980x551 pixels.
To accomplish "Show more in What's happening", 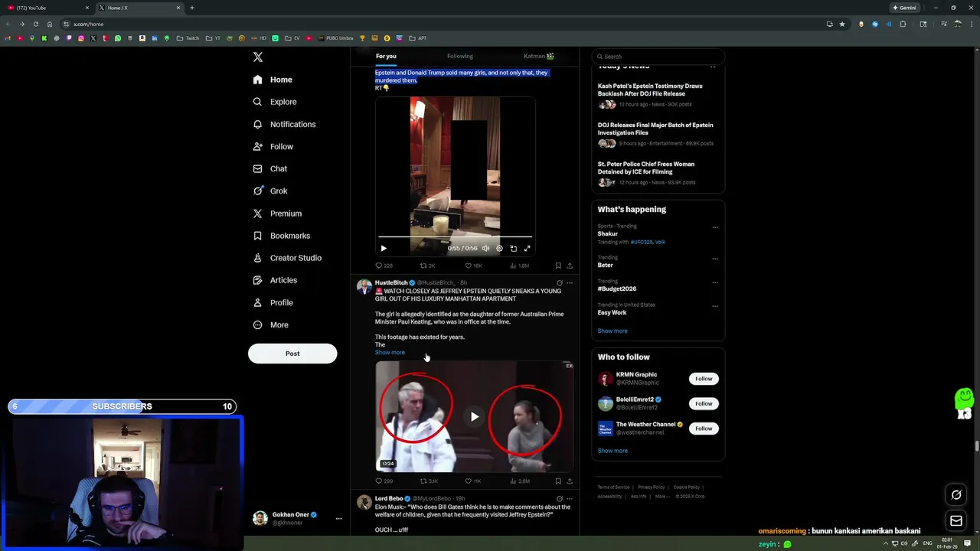I will point(612,331).
